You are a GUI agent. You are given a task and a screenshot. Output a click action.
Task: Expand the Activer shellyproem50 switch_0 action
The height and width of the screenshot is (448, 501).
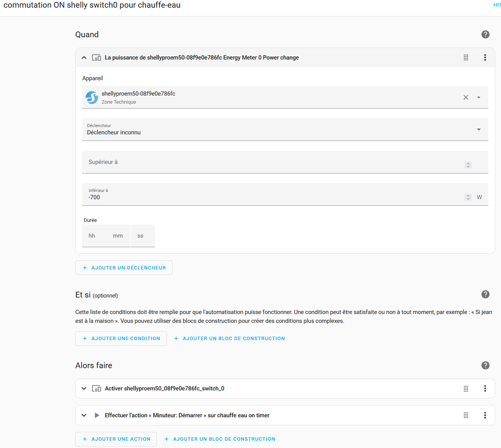click(x=84, y=388)
